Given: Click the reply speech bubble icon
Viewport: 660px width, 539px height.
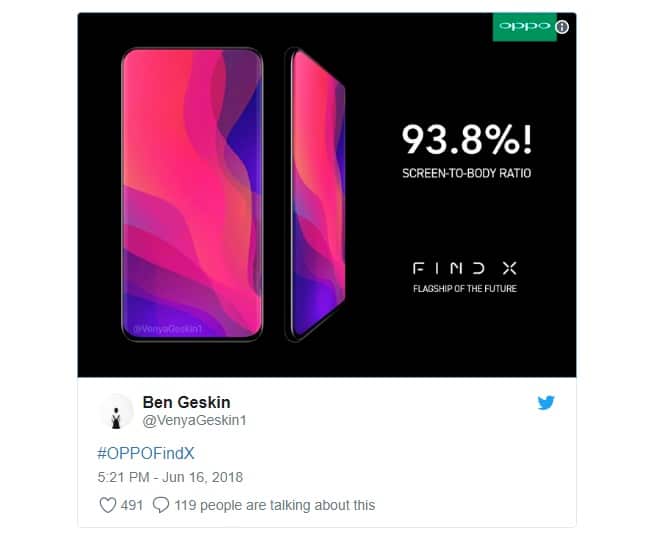Looking at the screenshot, I should [160, 505].
